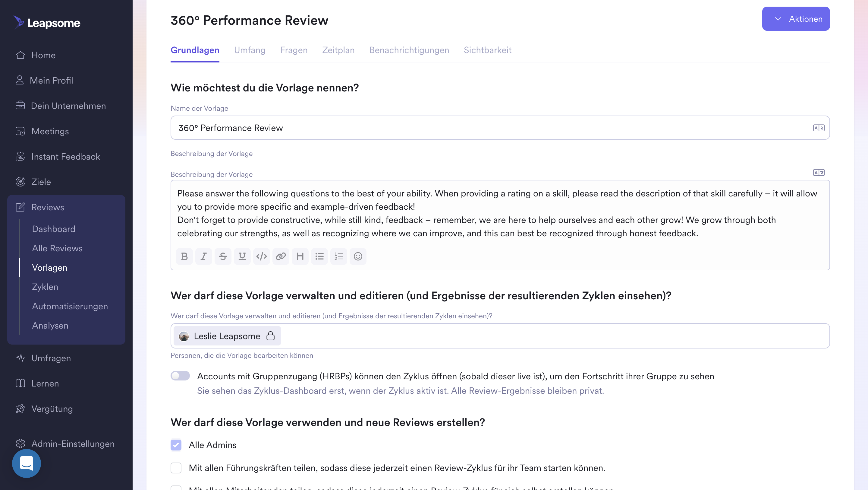Open the chat support bubble
Viewport: 868px width, 490px height.
[x=26, y=463]
